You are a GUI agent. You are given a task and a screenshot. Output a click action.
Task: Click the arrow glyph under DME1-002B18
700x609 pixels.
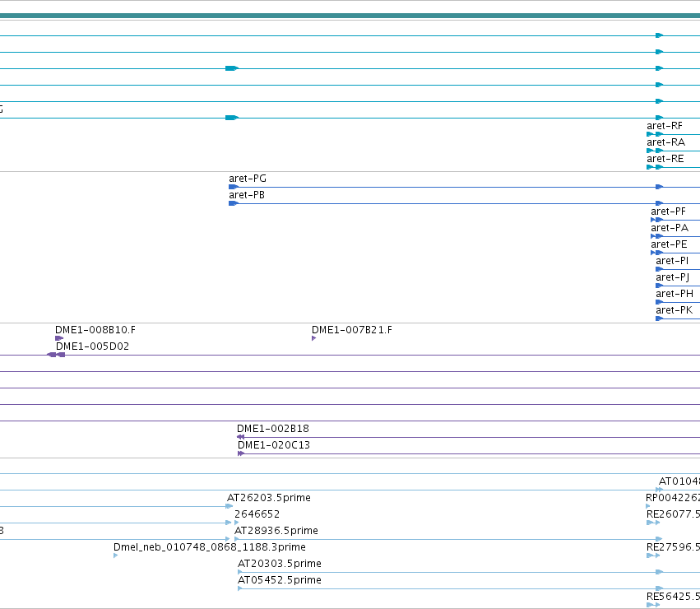(241, 437)
